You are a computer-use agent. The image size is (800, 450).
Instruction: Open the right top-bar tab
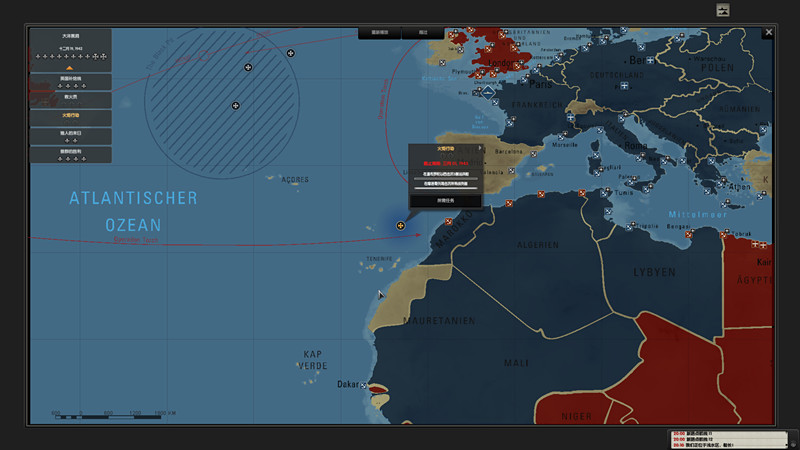pyautogui.click(x=423, y=32)
